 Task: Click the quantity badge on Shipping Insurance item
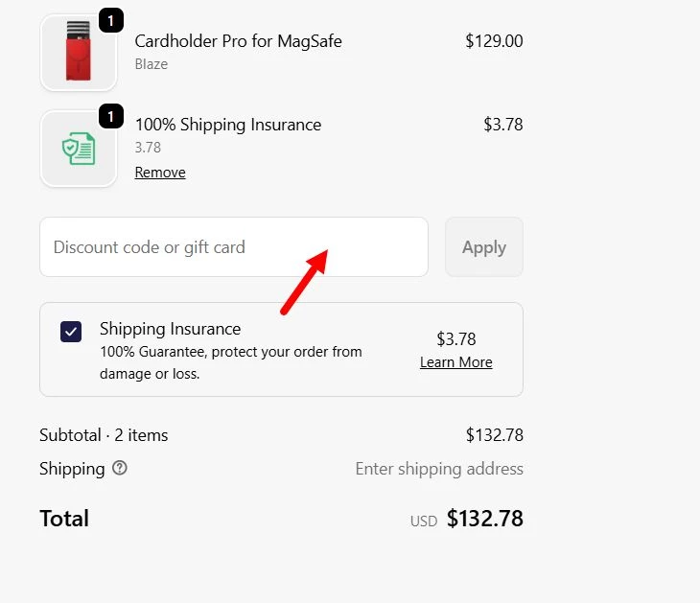tap(111, 117)
